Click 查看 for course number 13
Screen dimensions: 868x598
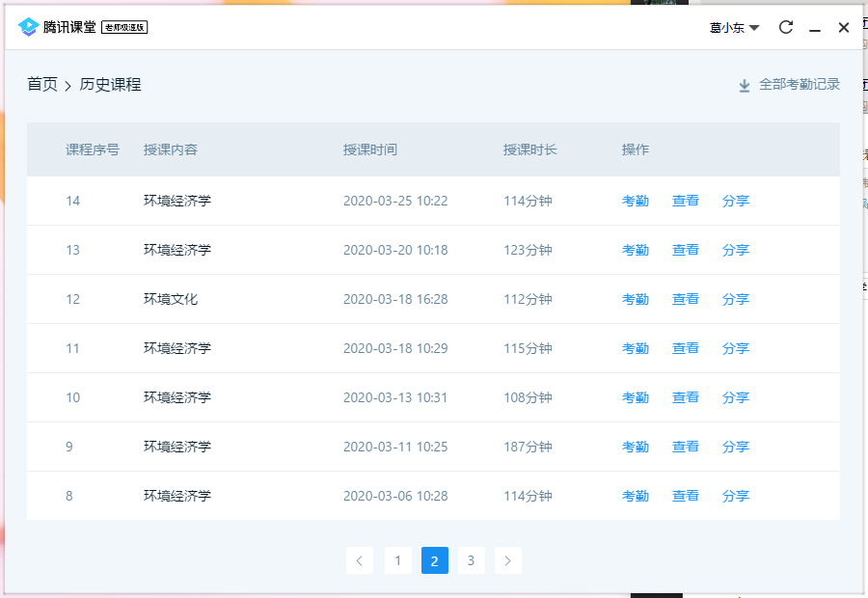click(x=685, y=250)
